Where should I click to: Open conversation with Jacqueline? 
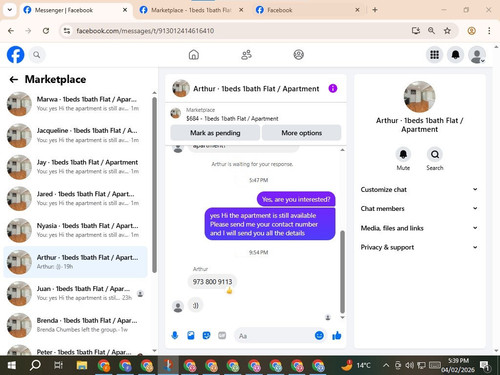pyautogui.click(x=75, y=135)
